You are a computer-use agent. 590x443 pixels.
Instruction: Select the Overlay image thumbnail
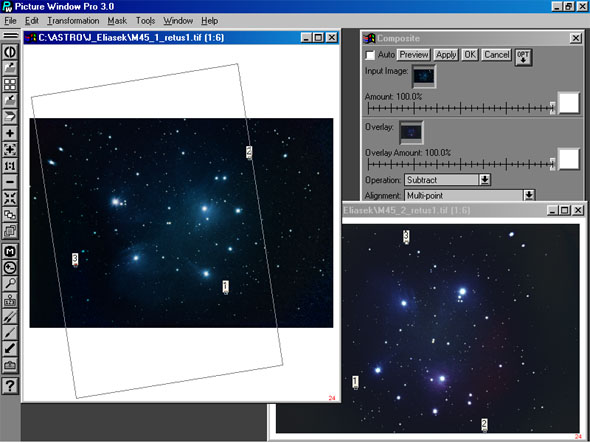[411, 132]
